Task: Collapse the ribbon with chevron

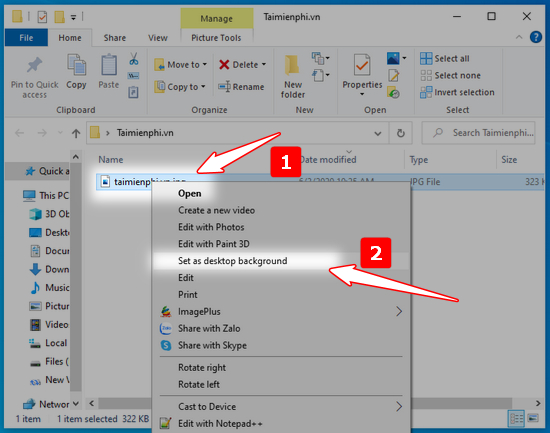Action: point(519,37)
